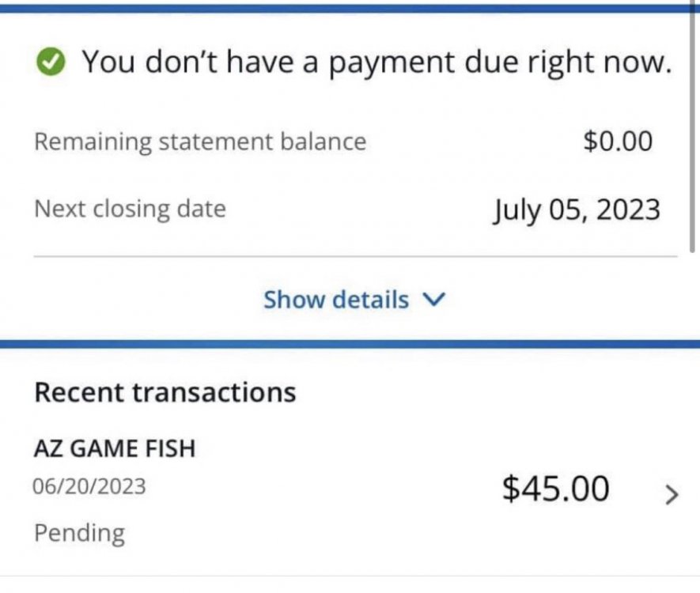
Task: Click the gray line under the closing date
Action: 355,256
